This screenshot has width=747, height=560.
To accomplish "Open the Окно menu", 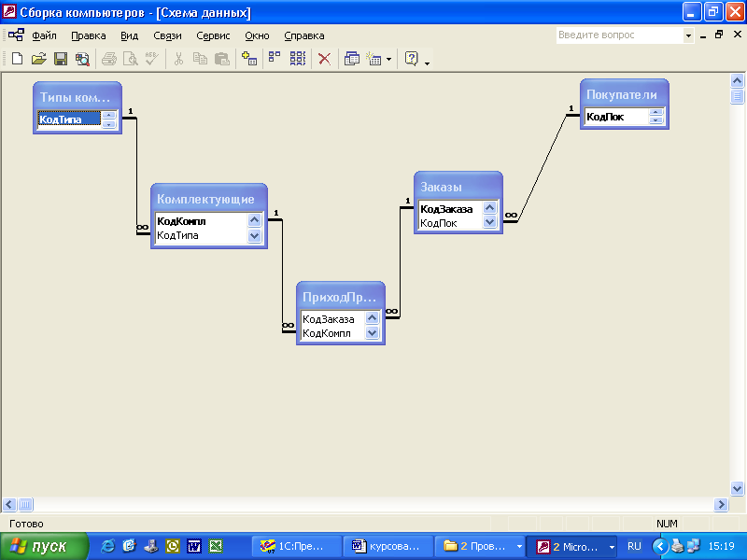I will point(258,35).
